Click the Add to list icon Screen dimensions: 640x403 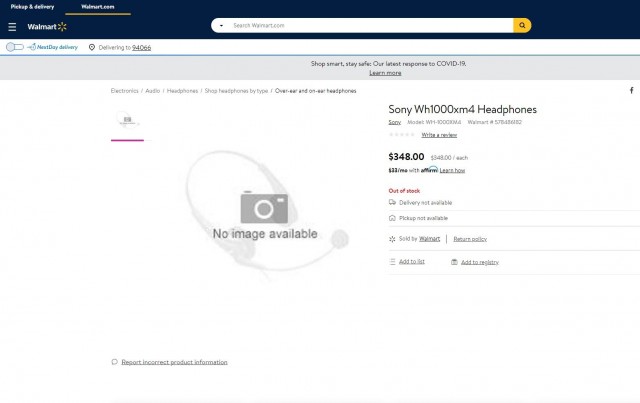pos(392,261)
